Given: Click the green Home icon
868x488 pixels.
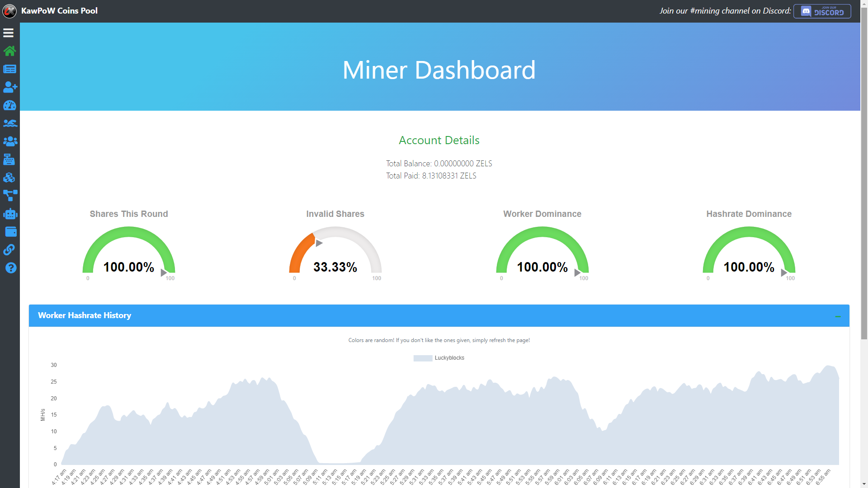Looking at the screenshot, I should click(9, 51).
